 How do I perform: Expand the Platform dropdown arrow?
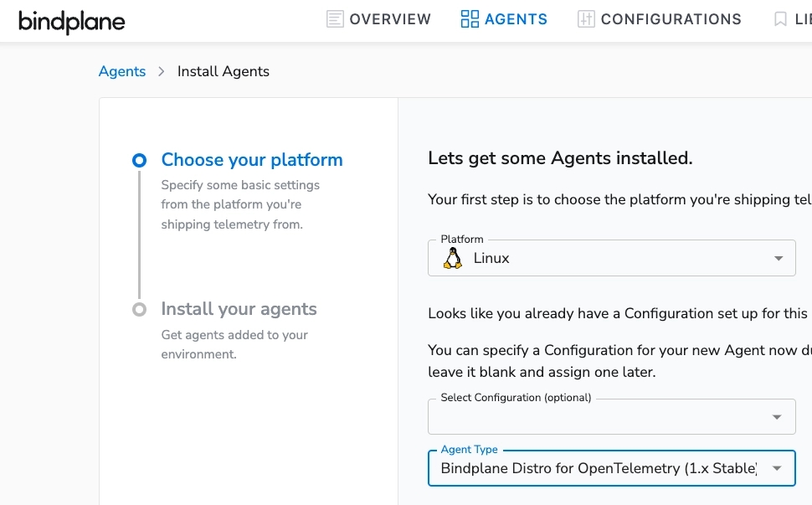(778, 258)
